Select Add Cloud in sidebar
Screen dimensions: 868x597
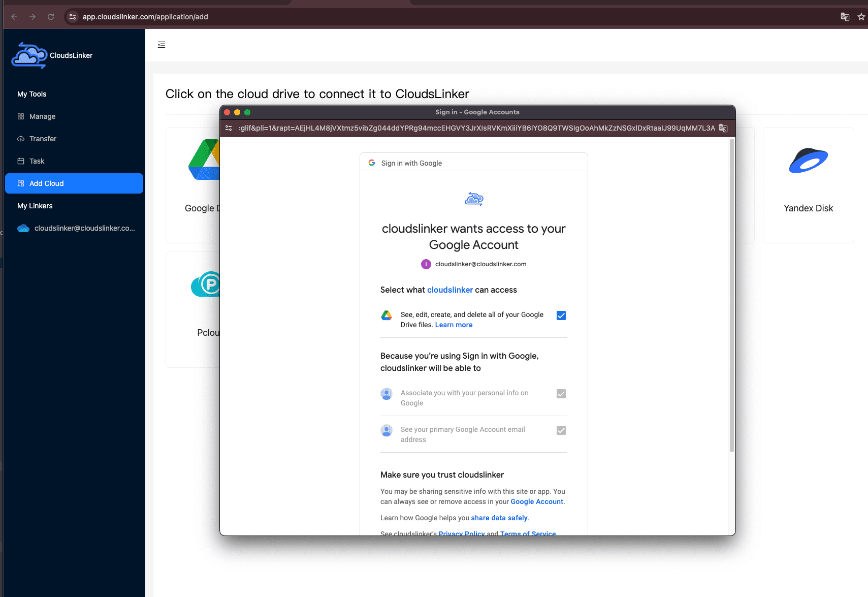click(x=74, y=183)
